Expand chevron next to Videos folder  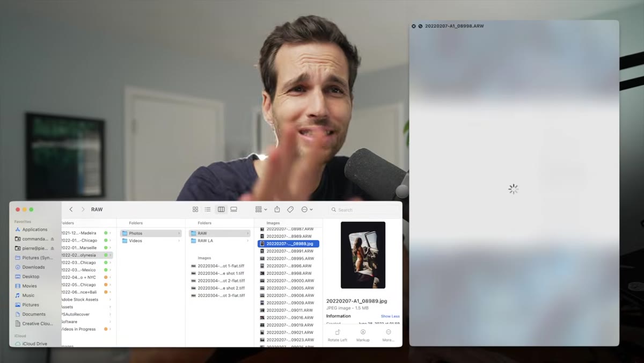point(179,241)
